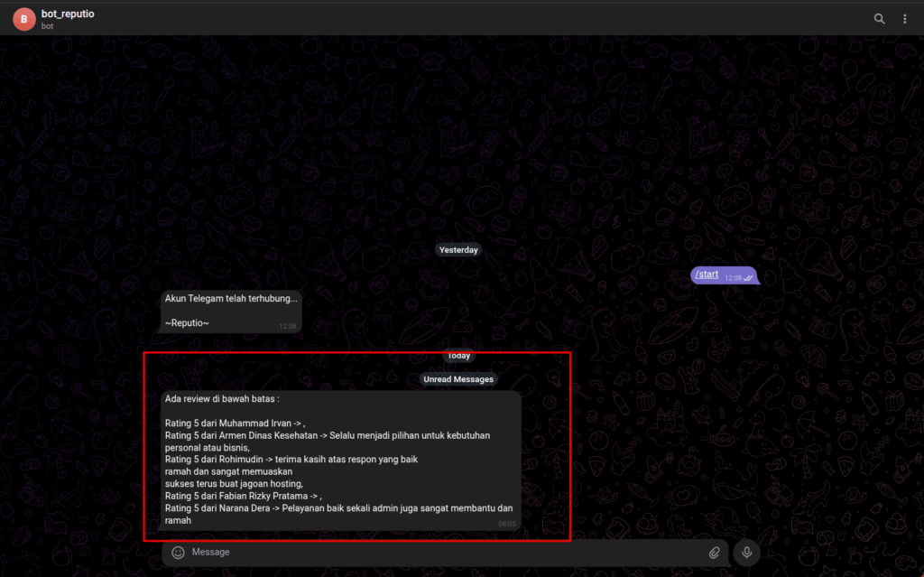Click the double-check read receipt on /start

[748, 277]
